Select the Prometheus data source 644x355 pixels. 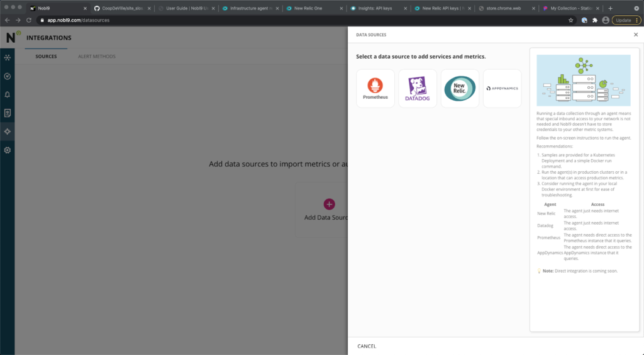tap(375, 88)
